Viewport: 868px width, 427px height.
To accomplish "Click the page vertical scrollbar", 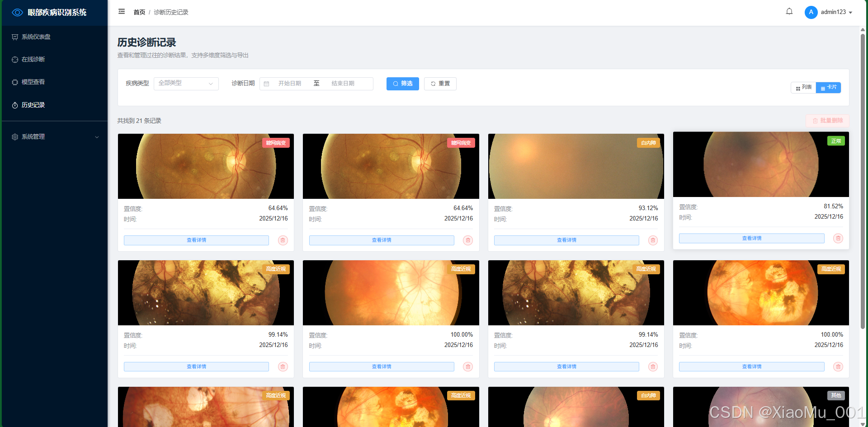I will pos(863,181).
